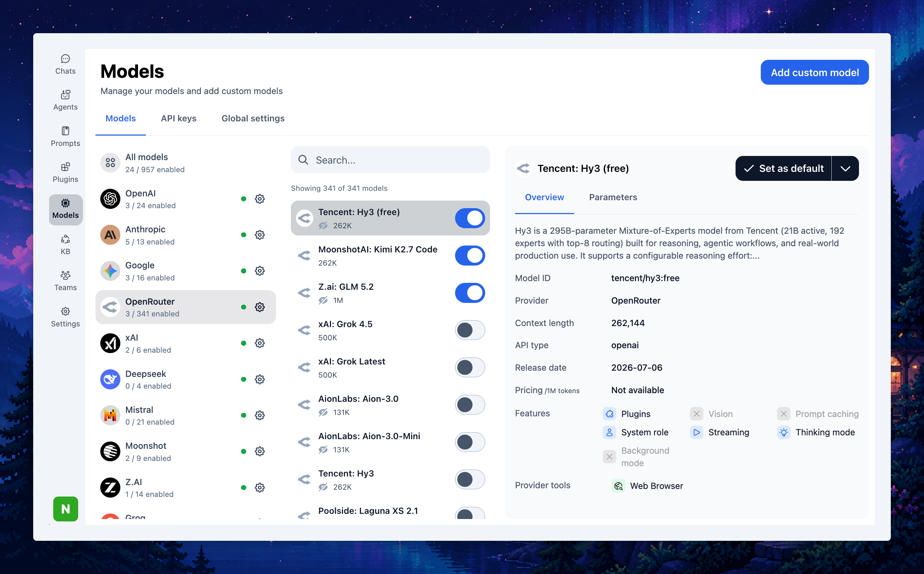
Task: Click the green N user avatar
Action: [65, 509]
